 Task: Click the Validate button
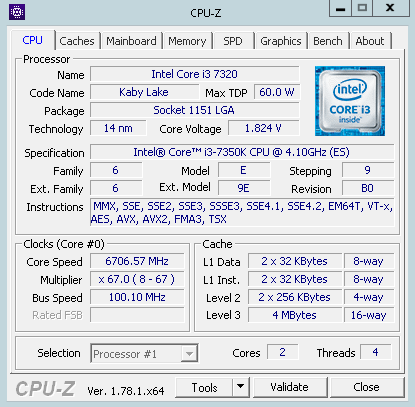coord(290,387)
